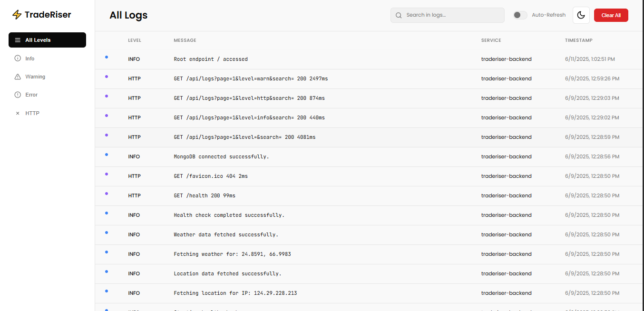The image size is (644, 311).
Task: Click the Info circle icon in sidebar
Action: [17, 58]
